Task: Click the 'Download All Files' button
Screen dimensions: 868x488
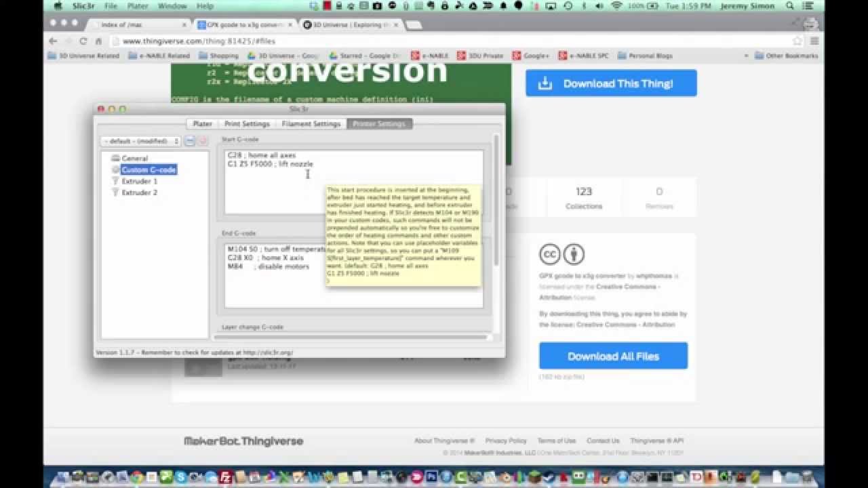Action: (613, 356)
